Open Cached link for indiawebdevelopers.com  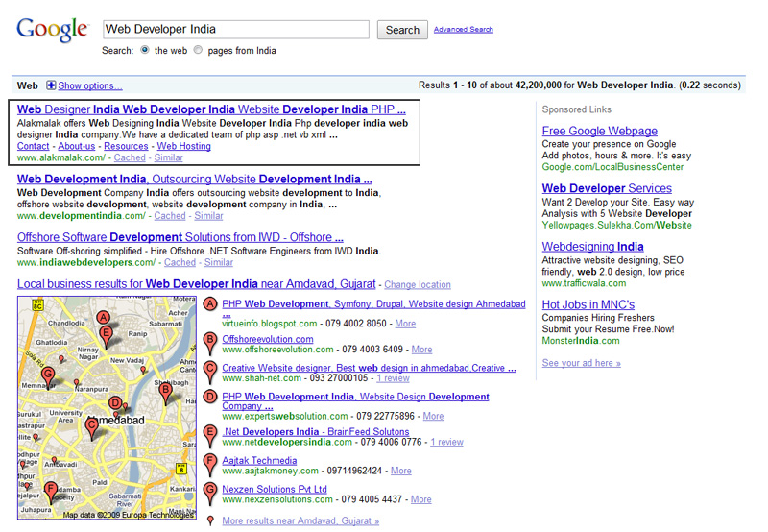pyautogui.click(x=180, y=262)
